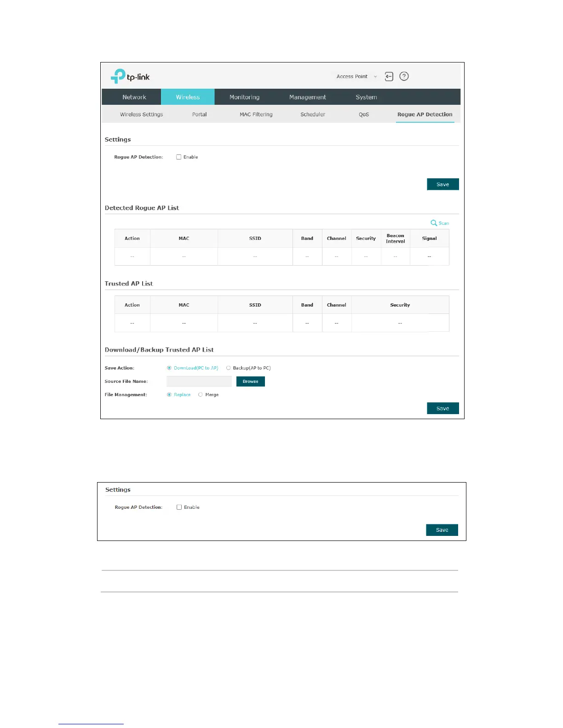Screen dimensions: 563x728
Task: Choose the Merge file management option
Action: 200,395
